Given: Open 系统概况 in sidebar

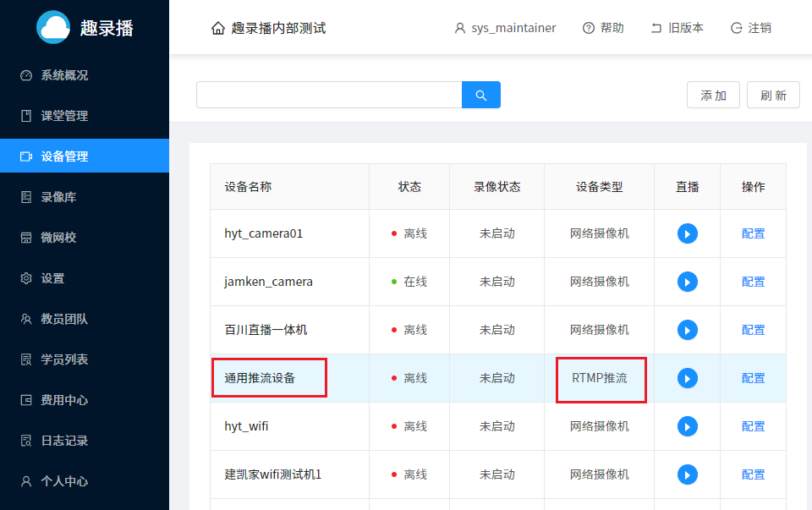Looking at the screenshot, I should tap(85, 75).
